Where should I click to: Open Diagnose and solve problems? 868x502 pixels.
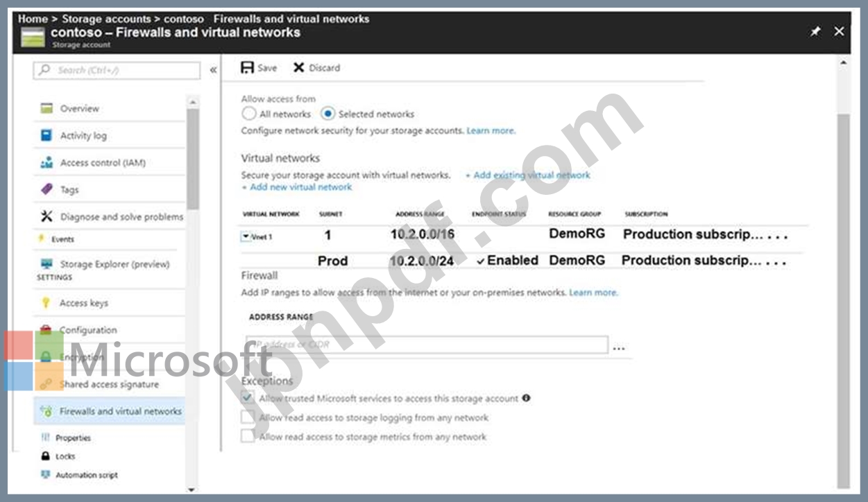coord(122,217)
